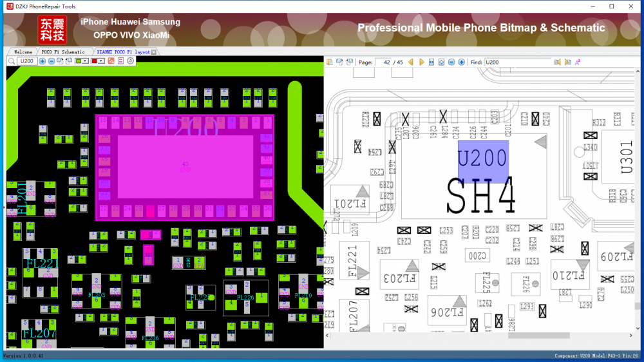The image size is (644, 362).
Task: Click the magnifier search icon in layout toolbar
Action: (x=12, y=61)
